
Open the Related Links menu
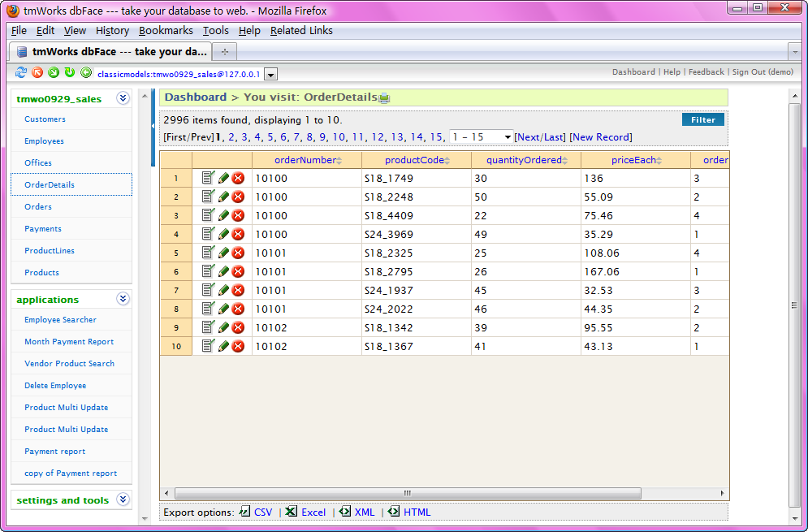pyautogui.click(x=301, y=30)
